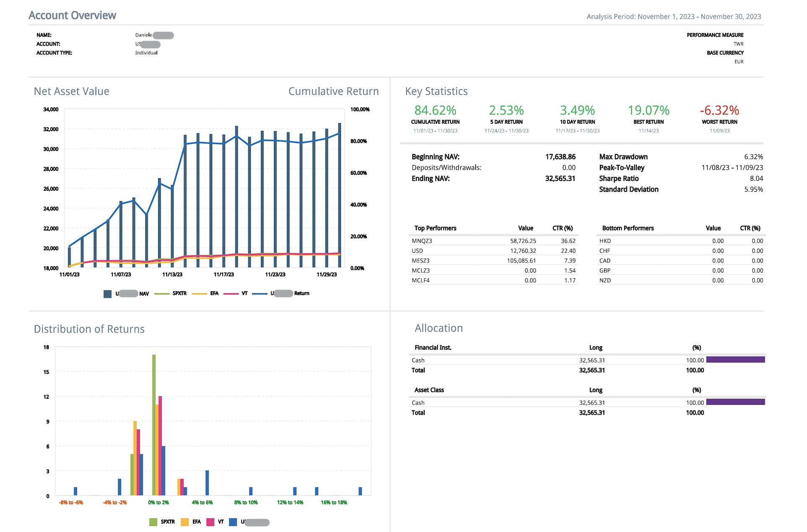The width and height of the screenshot is (807, 532).
Task: Click the SPXTR green distribution legend square
Action: (x=153, y=522)
